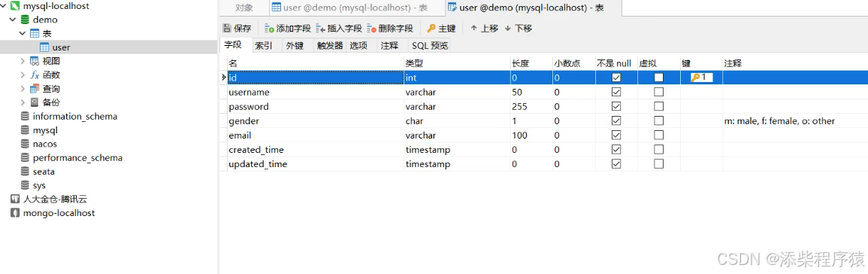The image size is (868, 274).
Task: Collapse the mysql-localhost connection node
Action: coord(4,6)
